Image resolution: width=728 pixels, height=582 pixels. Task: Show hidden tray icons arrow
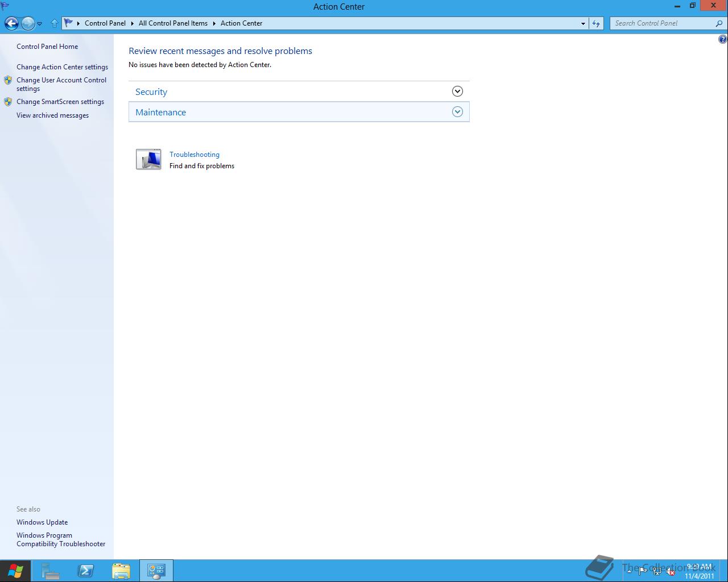629,571
